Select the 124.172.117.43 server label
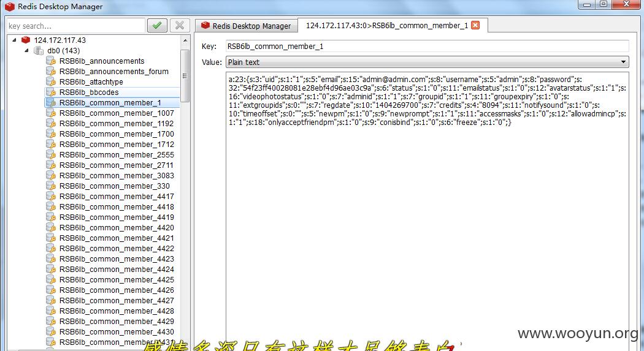The image size is (644, 351). click(x=60, y=40)
